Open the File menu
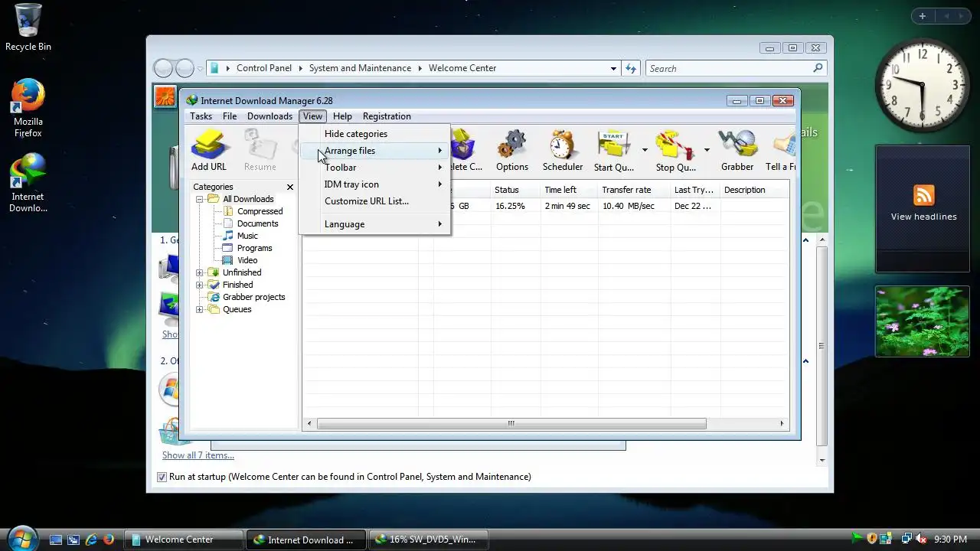The image size is (980, 551). pyautogui.click(x=230, y=116)
